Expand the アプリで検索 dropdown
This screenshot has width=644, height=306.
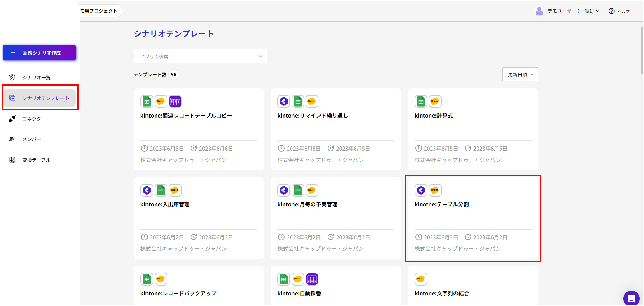tap(200, 56)
